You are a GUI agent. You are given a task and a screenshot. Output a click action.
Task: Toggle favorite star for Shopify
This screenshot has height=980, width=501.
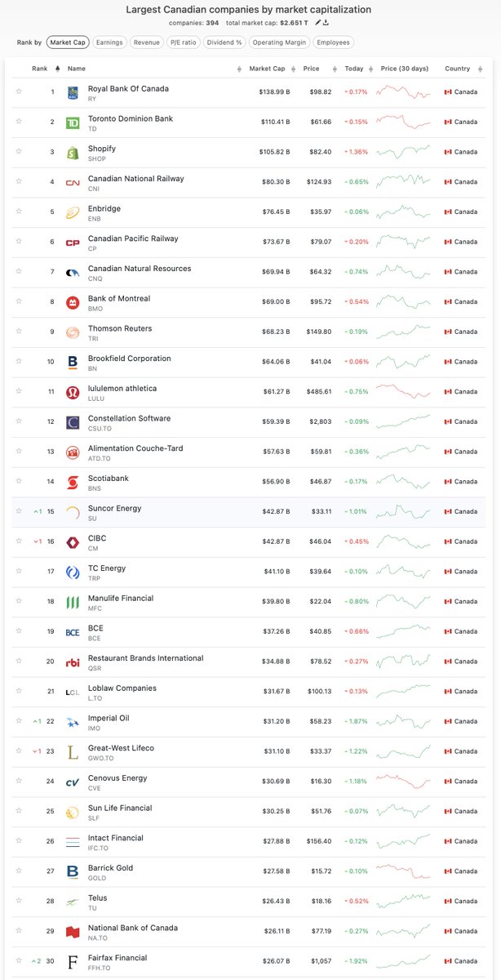point(19,152)
